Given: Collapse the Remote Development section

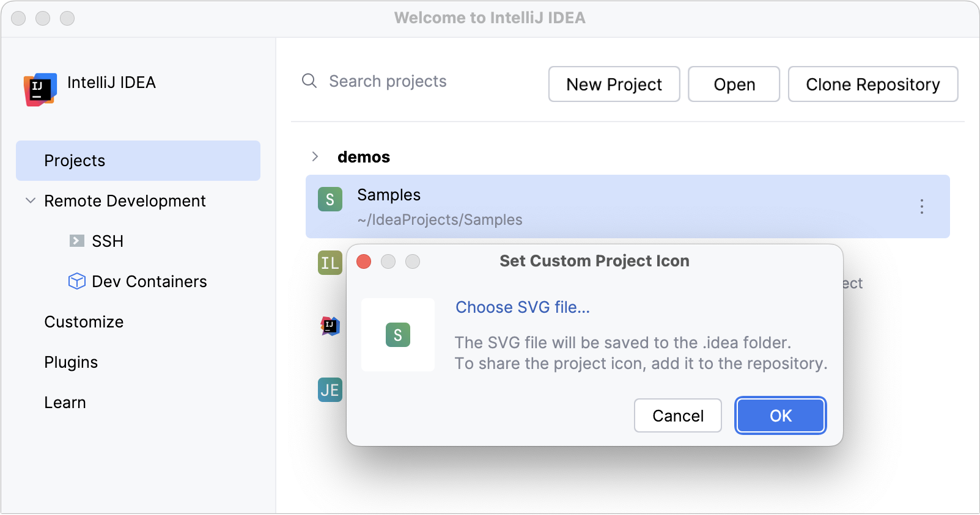Looking at the screenshot, I should pos(30,200).
